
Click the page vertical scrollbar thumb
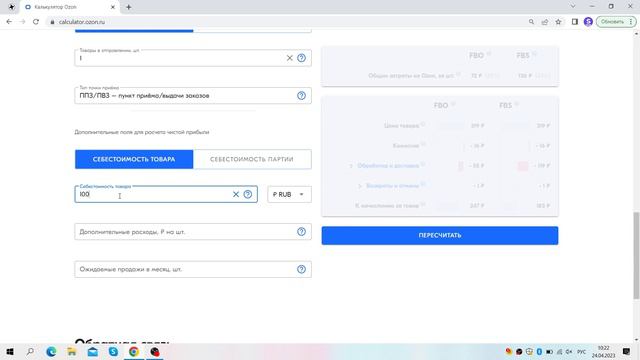(636, 255)
